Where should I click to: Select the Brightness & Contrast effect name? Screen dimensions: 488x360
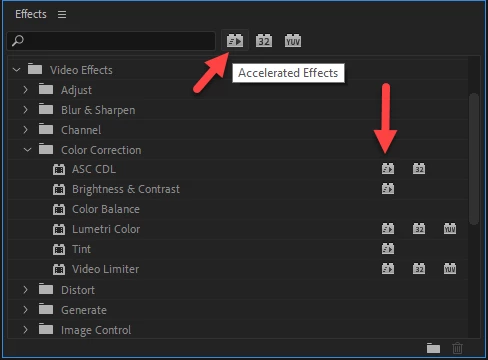126,189
